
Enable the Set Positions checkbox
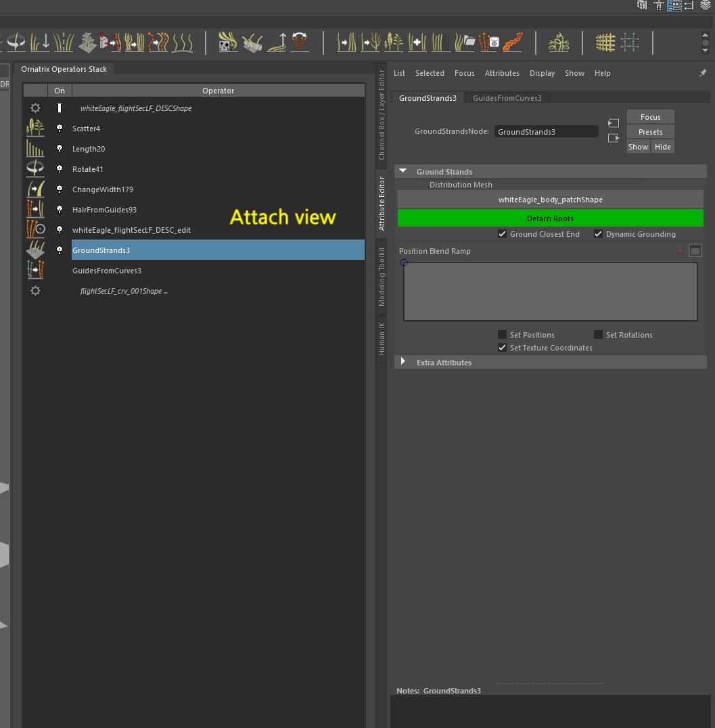pyautogui.click(x=502, y=335)
